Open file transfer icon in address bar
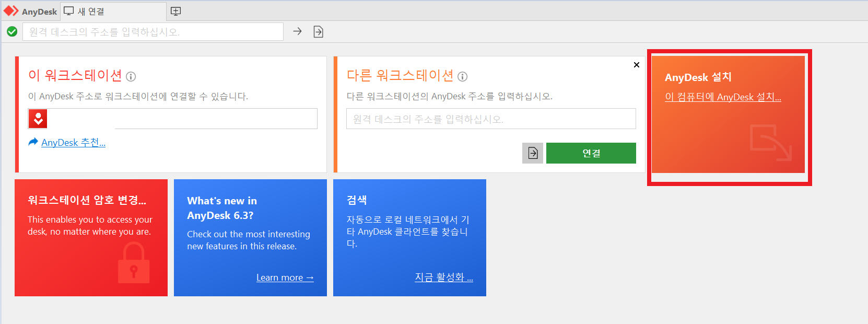This screenshot has width=868, height=324. pos(318,32)
